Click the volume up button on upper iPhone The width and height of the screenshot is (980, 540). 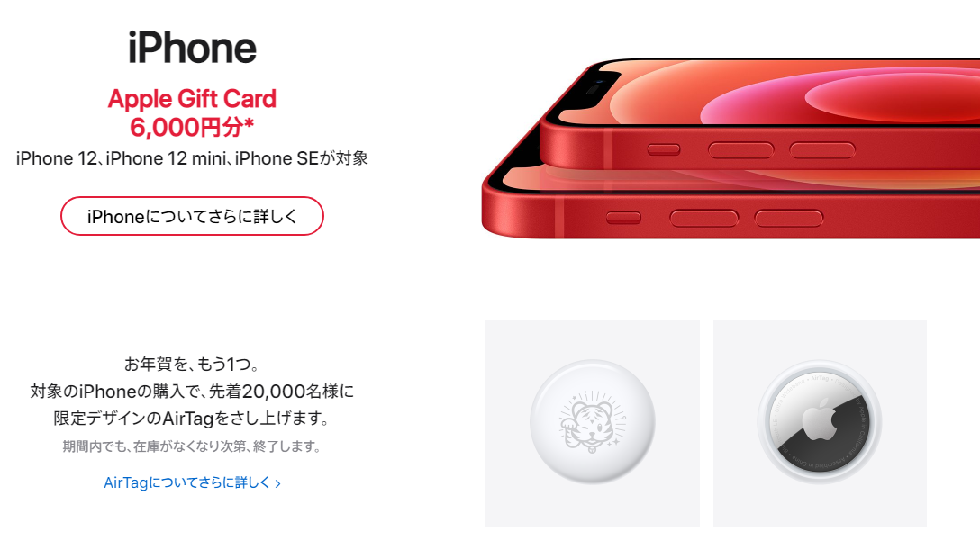click(x=740, y=149)
